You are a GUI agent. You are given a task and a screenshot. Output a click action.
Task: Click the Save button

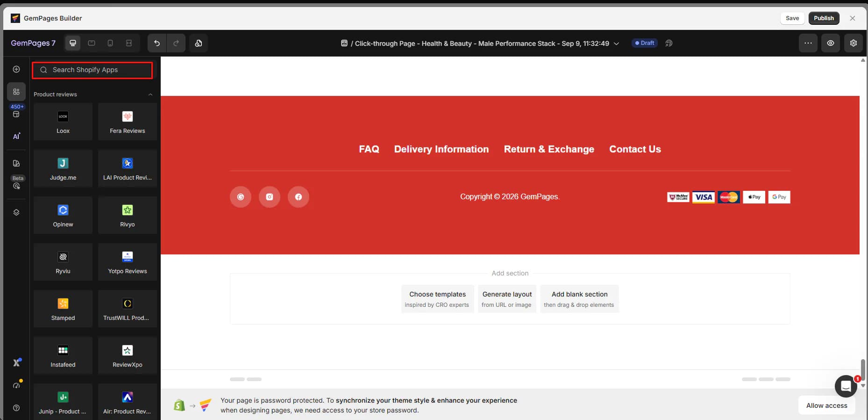(792, 18)
